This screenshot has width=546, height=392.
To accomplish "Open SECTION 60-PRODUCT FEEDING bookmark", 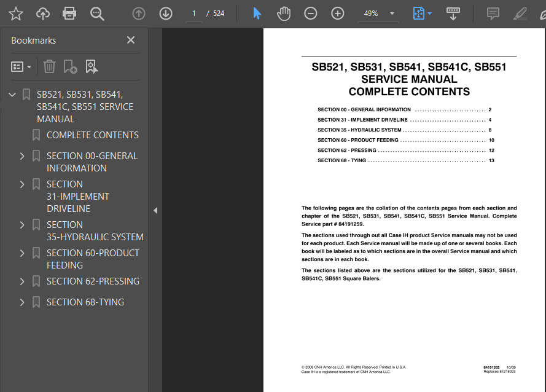I will (x=93, y=259).
